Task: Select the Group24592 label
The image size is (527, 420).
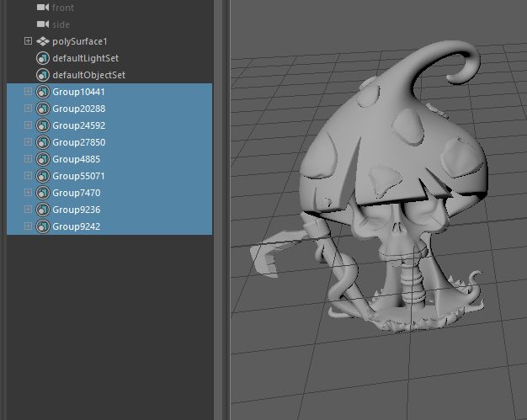Action: pos(78,125)
